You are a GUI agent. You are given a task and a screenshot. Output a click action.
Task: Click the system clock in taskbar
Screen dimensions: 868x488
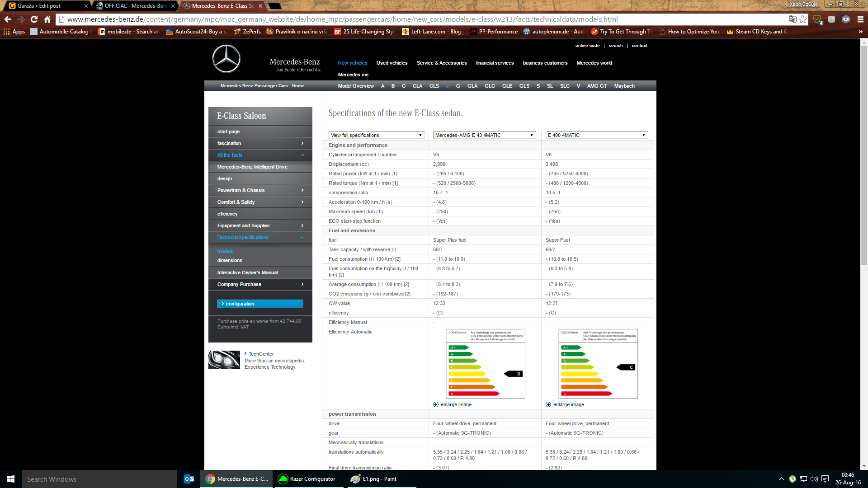(x=848, y=479)
